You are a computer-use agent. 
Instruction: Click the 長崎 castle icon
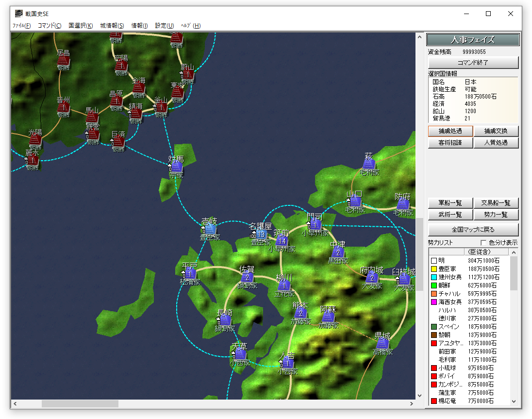pyautogui.click(x=225, y=320)
